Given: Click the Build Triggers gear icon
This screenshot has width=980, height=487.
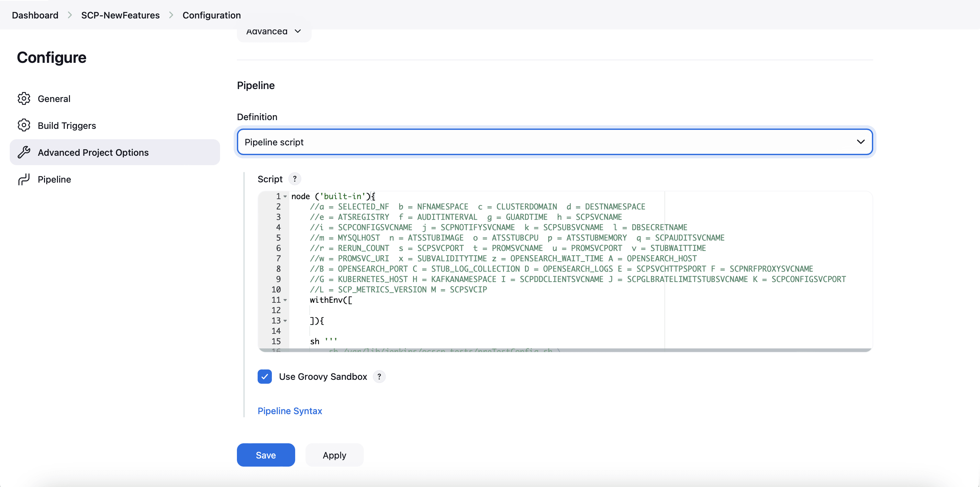Looking at the screenshot, I should pos(24,125).
